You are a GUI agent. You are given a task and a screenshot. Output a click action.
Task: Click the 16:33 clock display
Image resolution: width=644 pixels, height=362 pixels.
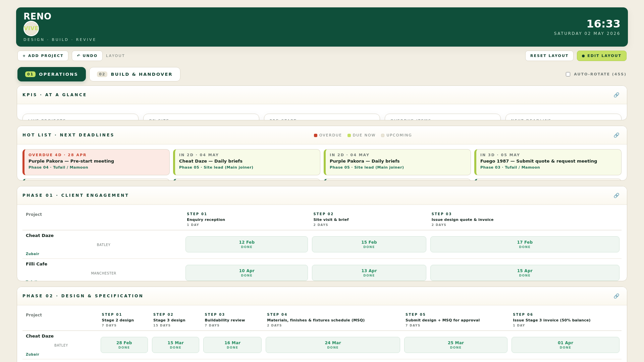(x=603, y=24)
